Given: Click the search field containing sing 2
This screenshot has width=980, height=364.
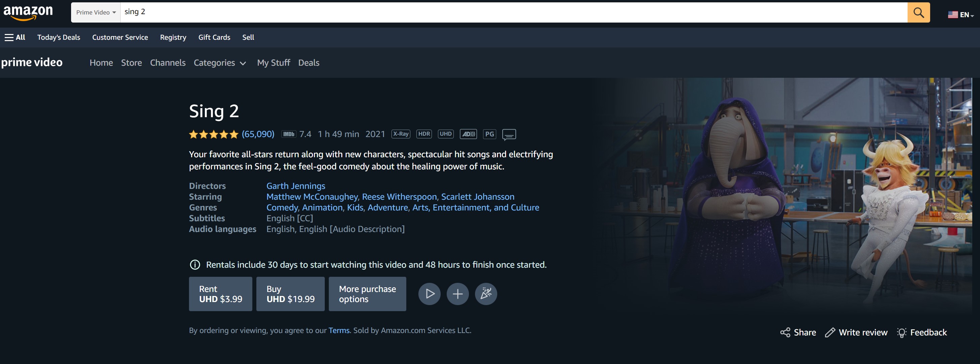Looking at the screenshot, I should click(514, 12).
